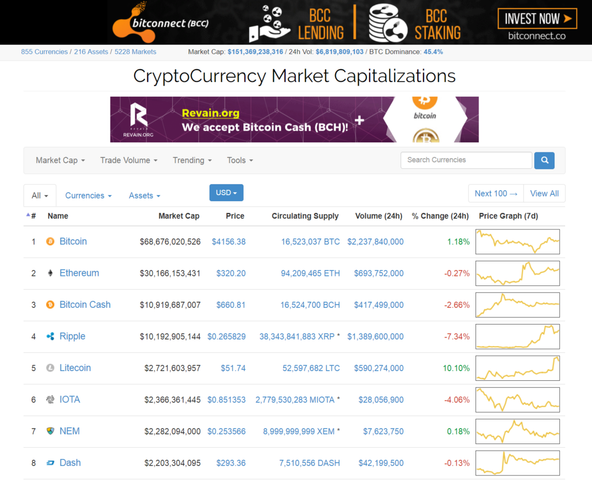
Task: Click supply 16,523,037 BTC
Action: [310, 242]
